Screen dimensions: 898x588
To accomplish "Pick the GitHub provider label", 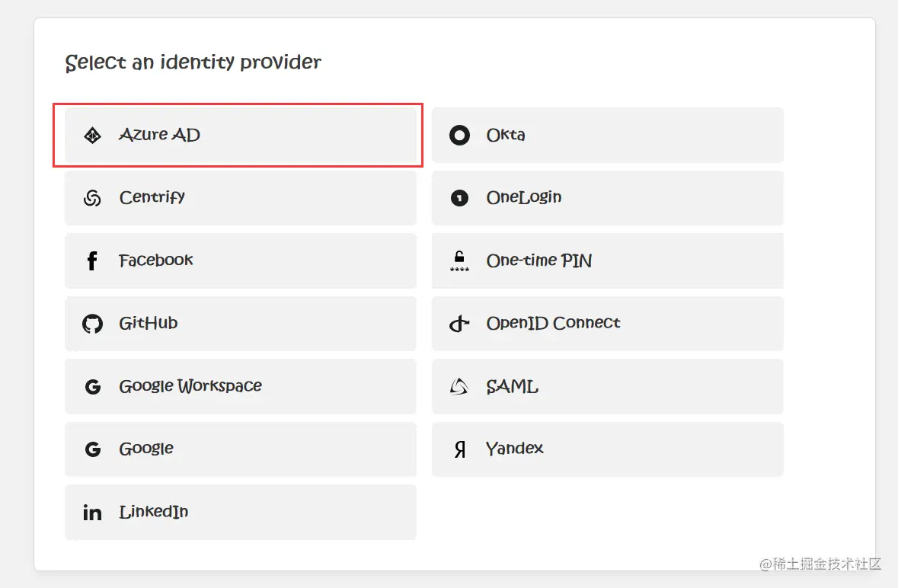I will [149, 323].
